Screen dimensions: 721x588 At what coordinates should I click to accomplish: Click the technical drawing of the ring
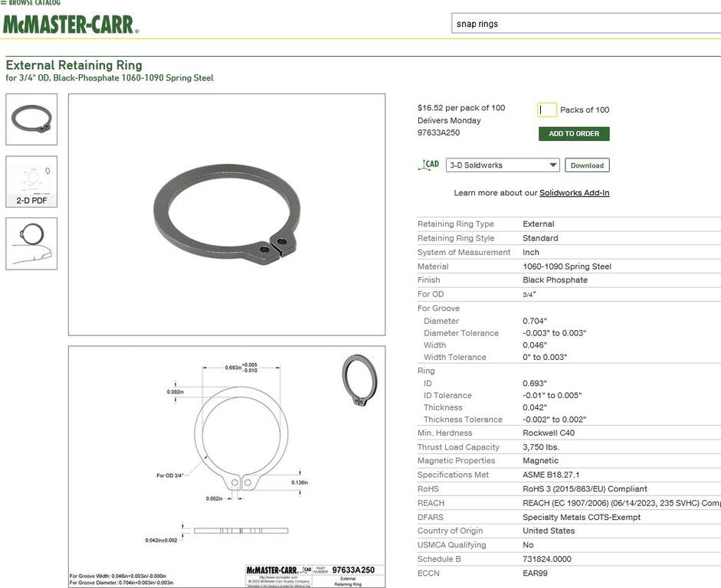tap(227, 467)
